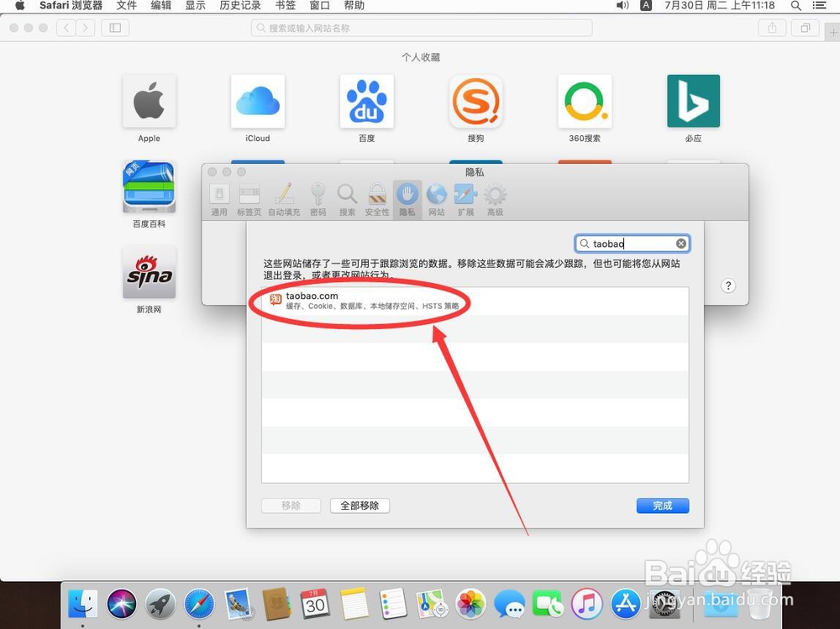Click the 全部移除 button

[360, 506]
